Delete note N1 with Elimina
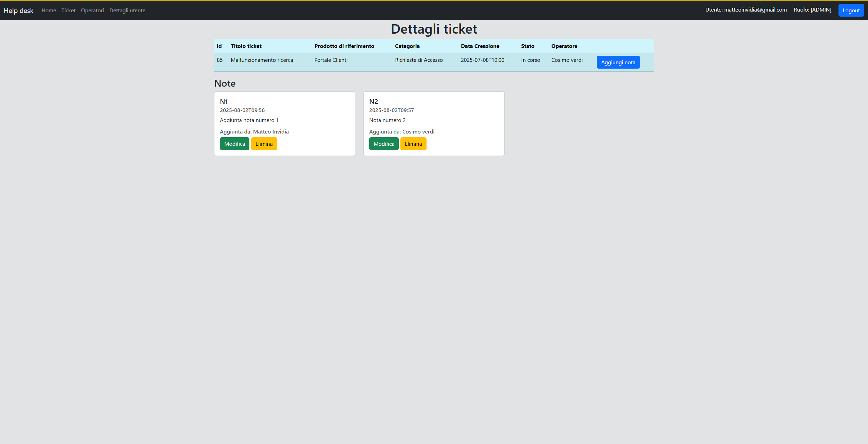The width and height of the screenshot is (868, 444). click(x=264, y=144)
